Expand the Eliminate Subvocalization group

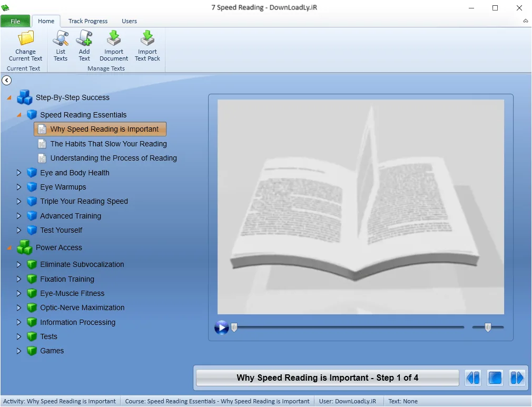19,264
